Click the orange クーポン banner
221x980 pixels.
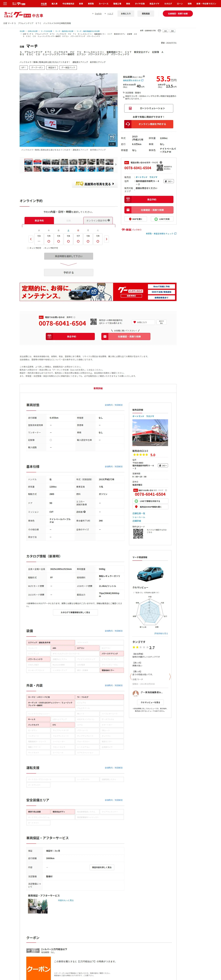click(38, 969)
